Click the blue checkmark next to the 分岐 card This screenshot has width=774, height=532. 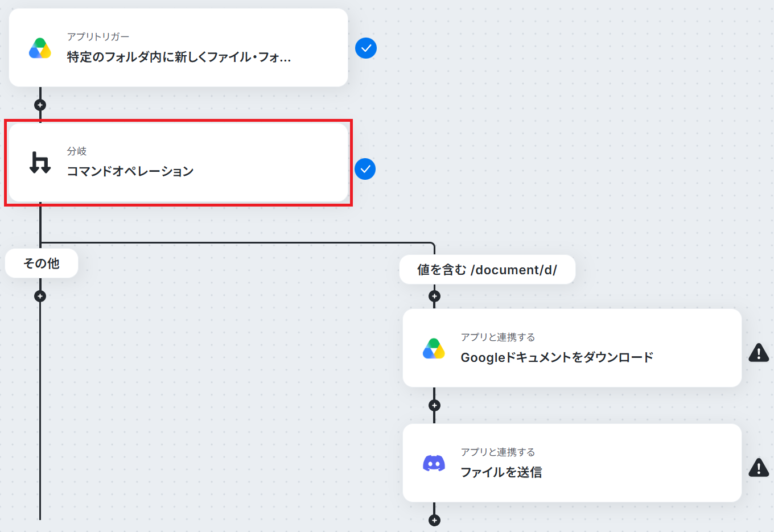(365, 169)
